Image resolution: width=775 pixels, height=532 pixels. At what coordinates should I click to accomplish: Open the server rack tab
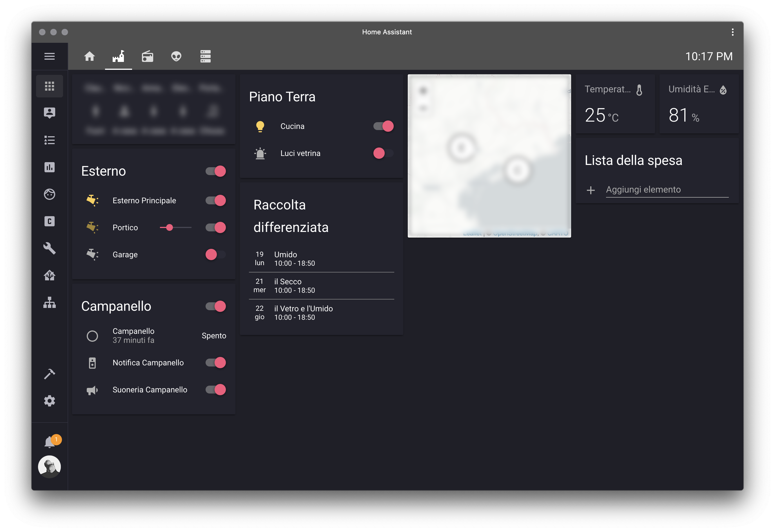point(205,56)
